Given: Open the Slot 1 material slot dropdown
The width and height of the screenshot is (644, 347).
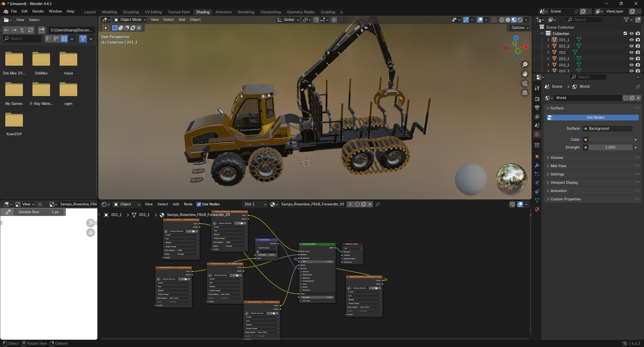Looking at the screenshot, I should coord(255,204).
